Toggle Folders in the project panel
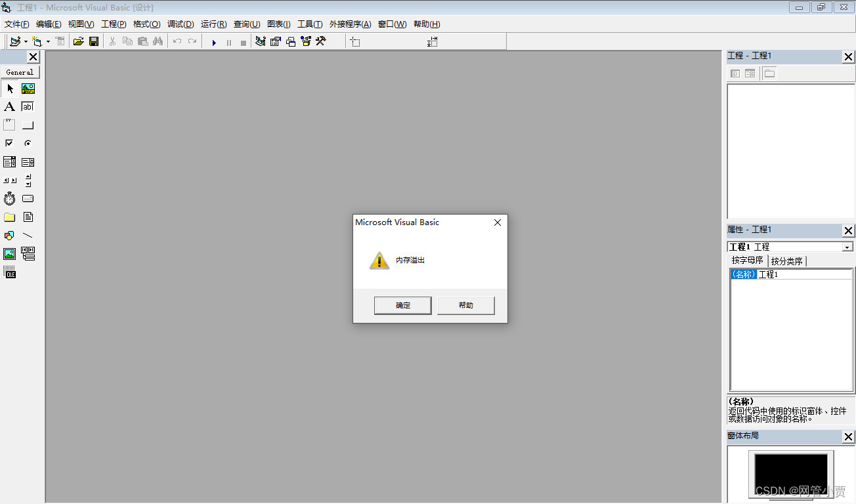Image resolution: width=856 pixels, height=504 pixels. coord(769,73)
